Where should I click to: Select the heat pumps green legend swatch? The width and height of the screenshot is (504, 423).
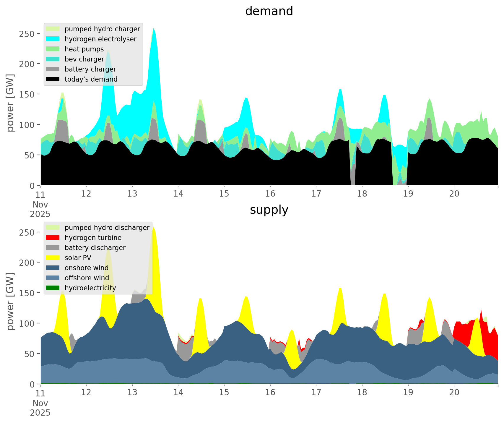[x=53, y=49]
